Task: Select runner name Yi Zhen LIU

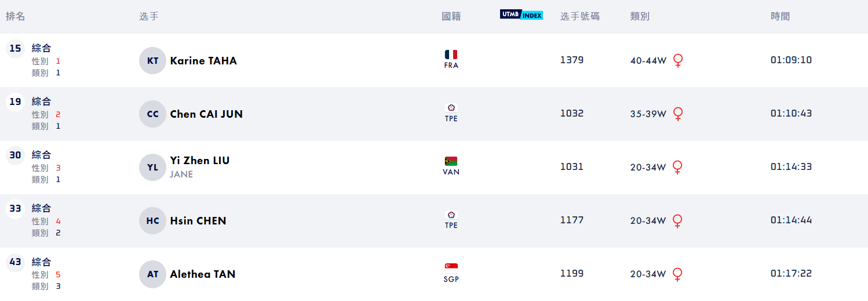Action: [200, 161]
